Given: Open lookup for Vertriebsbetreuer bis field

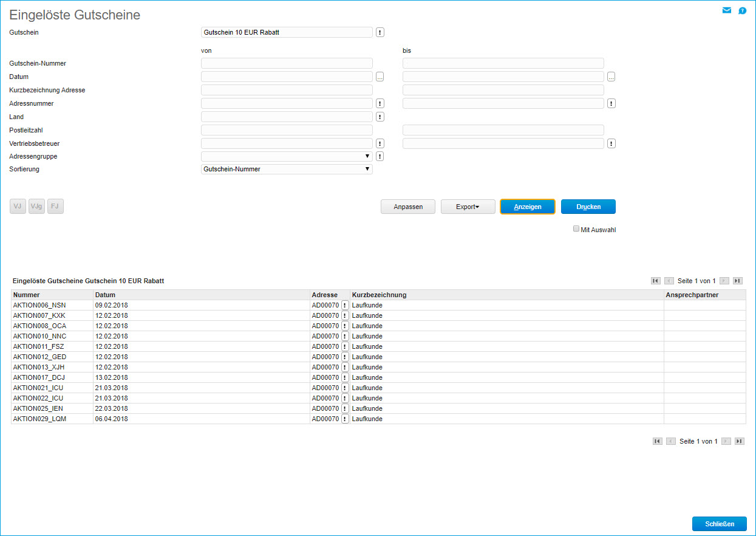Looking at the screenshot, I should [x=611, y=143].
